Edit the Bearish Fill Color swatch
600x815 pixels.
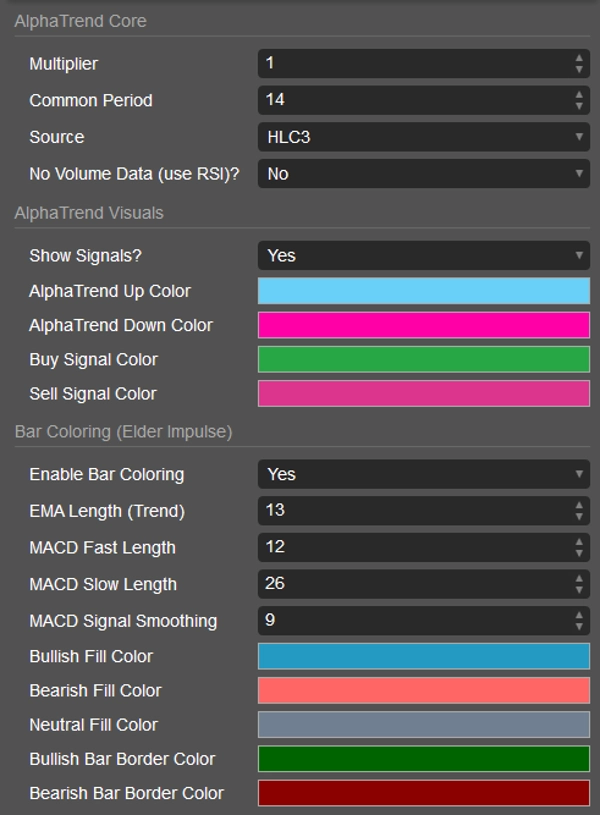click(x=423, y=690)
